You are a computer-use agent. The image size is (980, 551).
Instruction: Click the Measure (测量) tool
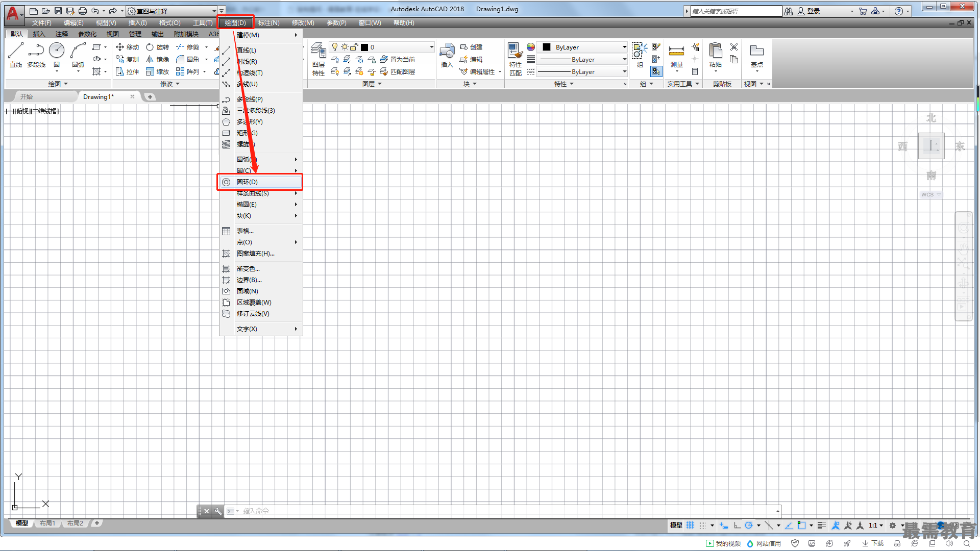tap(677, 55)
